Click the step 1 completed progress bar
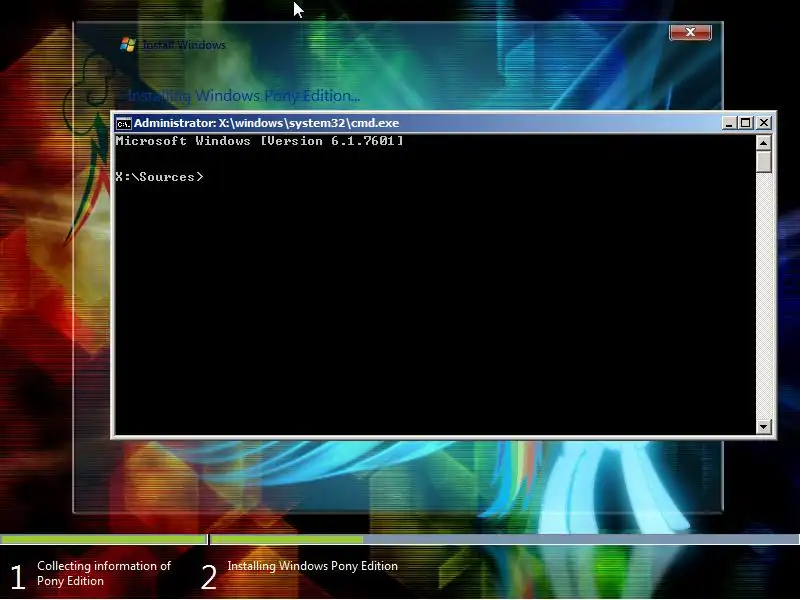 (x=104, y=539)
